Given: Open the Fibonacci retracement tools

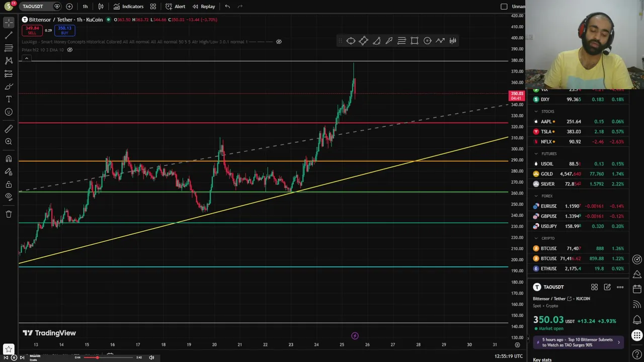Looking at the screenshot, I should [9, 48].
